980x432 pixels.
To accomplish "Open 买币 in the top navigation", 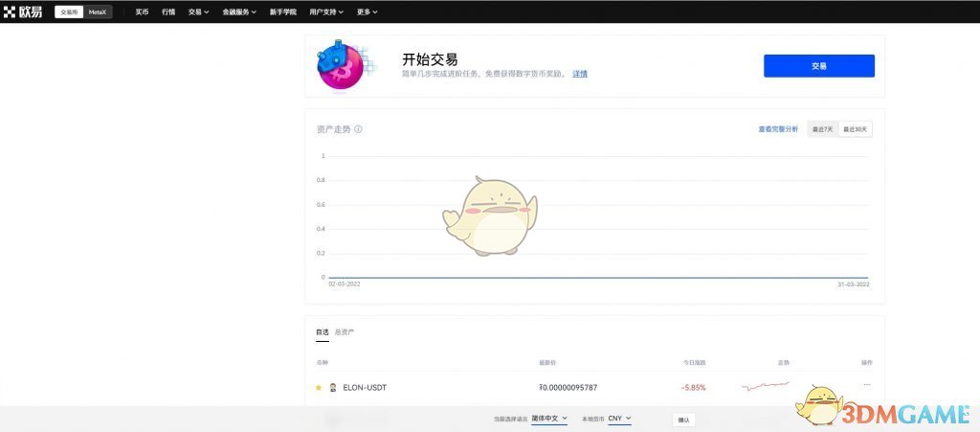I will click(142, 11).
